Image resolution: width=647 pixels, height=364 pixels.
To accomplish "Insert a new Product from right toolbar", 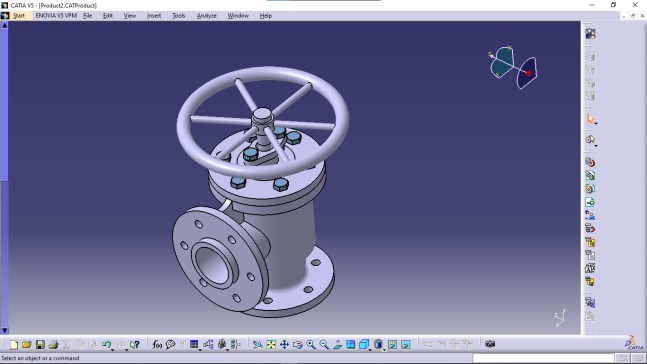I will (x=590, y=175).
